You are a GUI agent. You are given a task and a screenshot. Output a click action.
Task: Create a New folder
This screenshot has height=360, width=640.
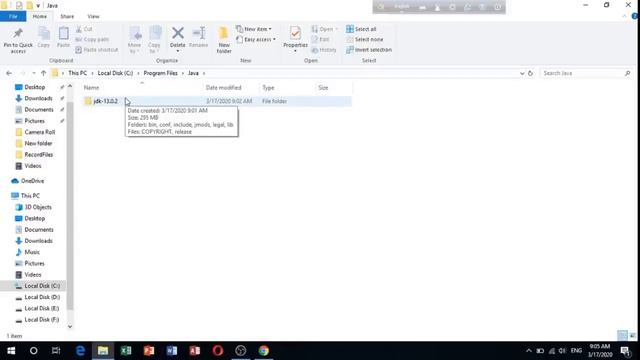tap(224, 40)
